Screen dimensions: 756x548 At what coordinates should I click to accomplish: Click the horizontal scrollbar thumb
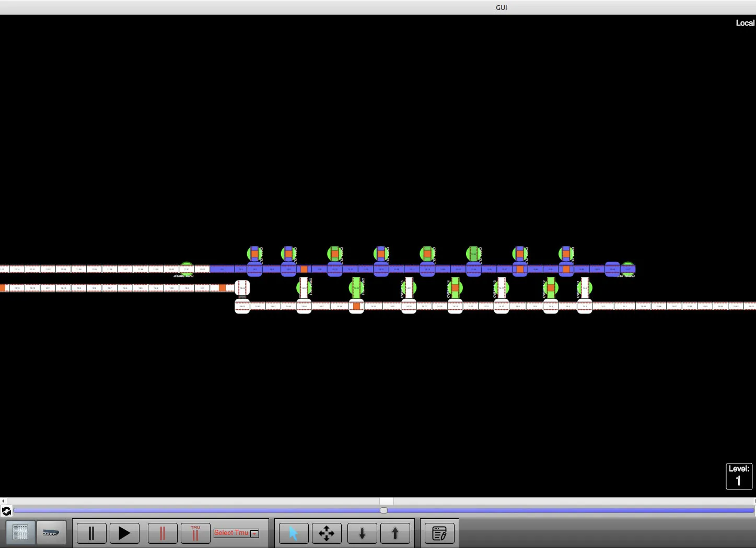pyautogui.click(x=387, y=501)
